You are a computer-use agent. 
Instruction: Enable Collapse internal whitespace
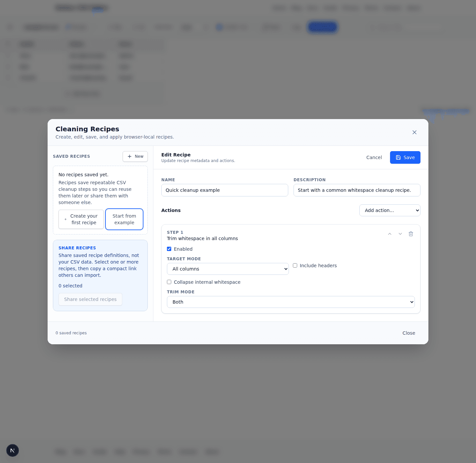169,282
